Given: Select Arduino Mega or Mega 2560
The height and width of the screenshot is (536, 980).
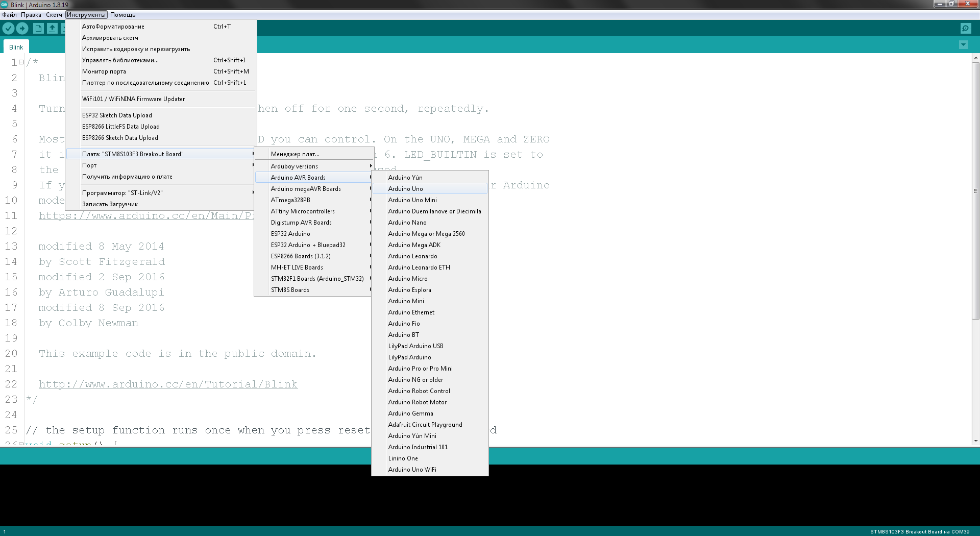Looking at the screenshot, I should (x=430, y=234).
